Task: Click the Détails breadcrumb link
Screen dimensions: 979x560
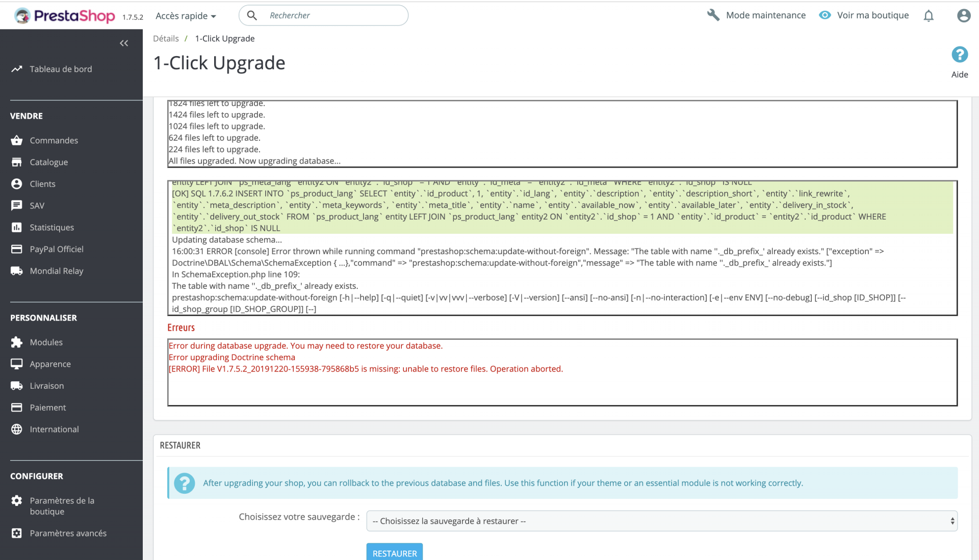Action: 166,38
